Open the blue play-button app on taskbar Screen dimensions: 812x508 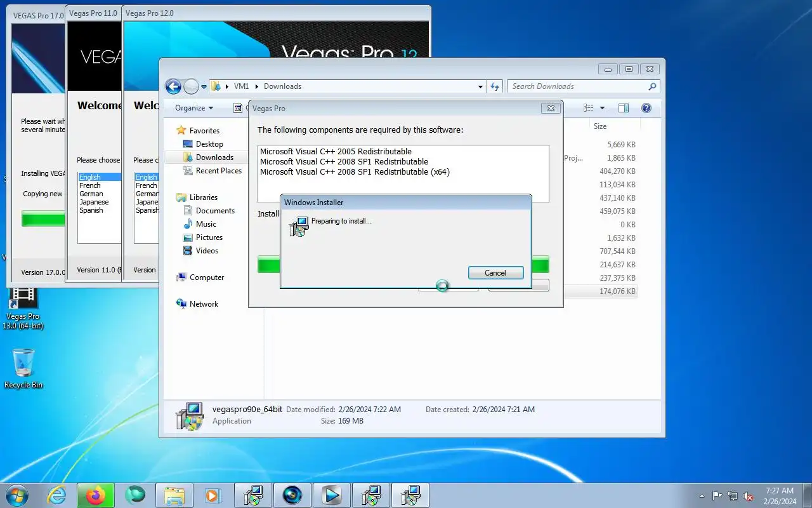332,495
